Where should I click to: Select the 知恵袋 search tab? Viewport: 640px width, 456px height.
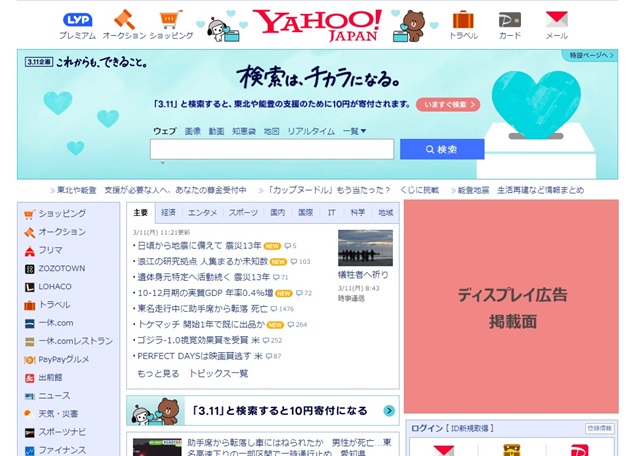click(x=244, y=131)
